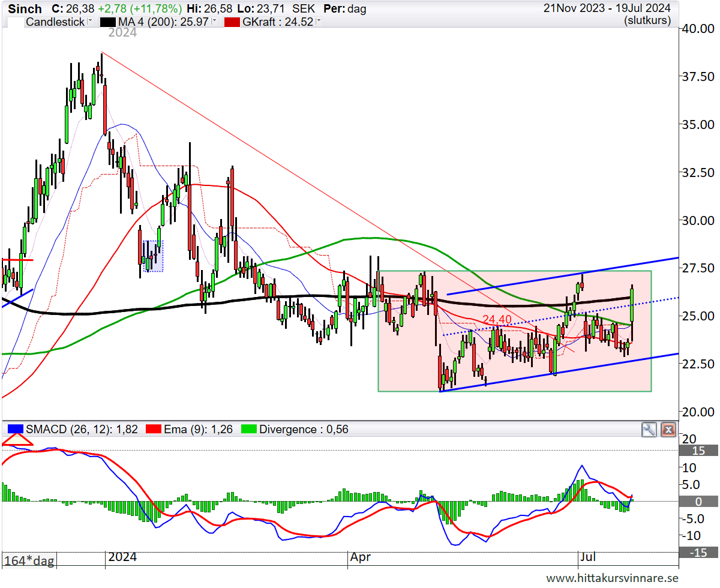Screen dimensions: 720x588
Task: Click the Divergence : 0,56 label
Action: 305,429
